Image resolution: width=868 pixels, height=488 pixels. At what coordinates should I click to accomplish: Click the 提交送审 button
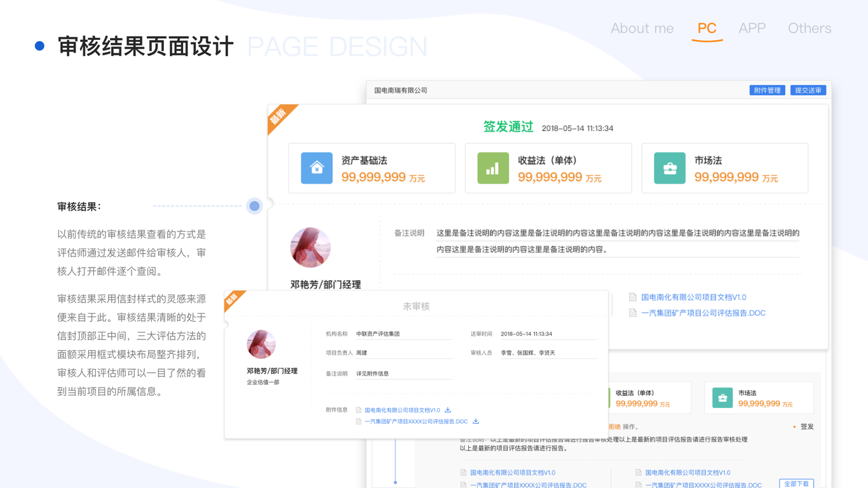pyautogui.click(x=808, y=90)
